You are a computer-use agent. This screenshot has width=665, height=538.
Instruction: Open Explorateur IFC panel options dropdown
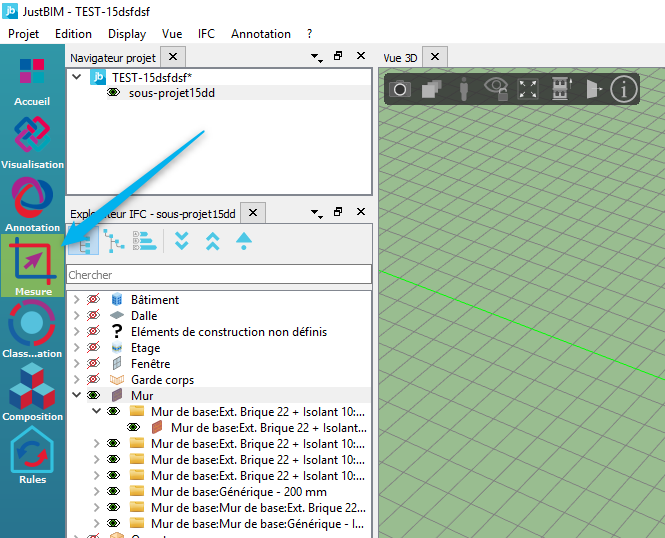(x=316, y=213)
